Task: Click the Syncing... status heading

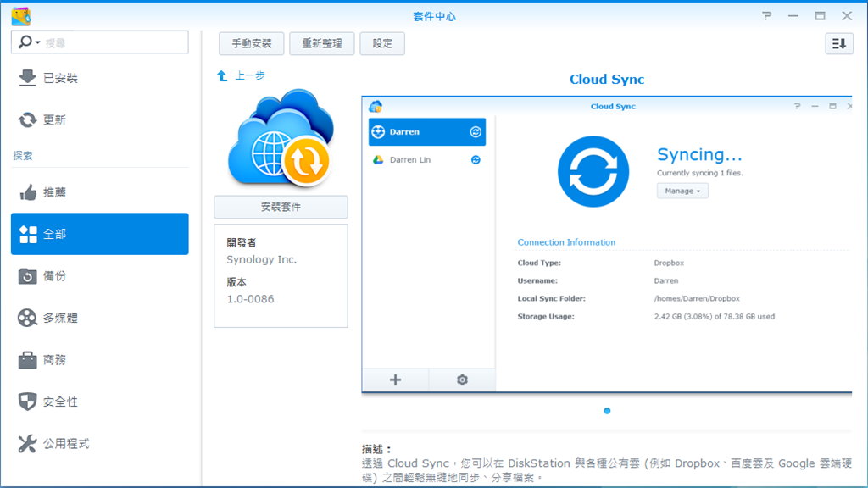Action: click(x=699, y=154)
